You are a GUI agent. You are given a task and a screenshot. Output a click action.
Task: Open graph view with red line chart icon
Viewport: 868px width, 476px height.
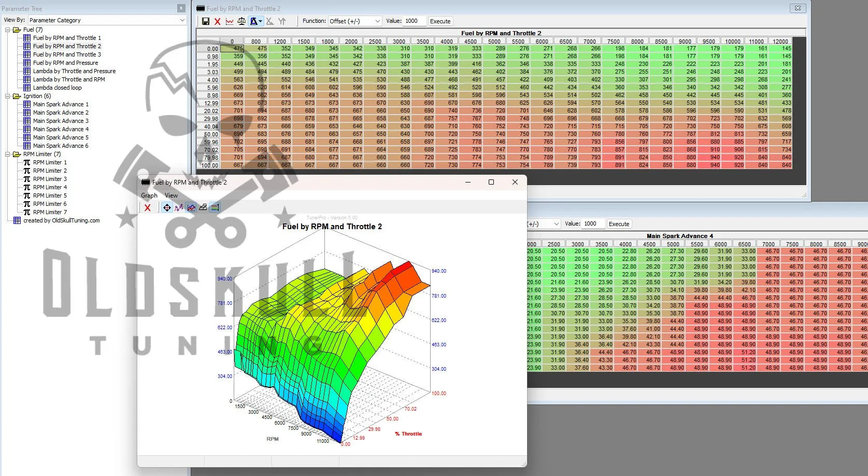[x=230, y=21]
